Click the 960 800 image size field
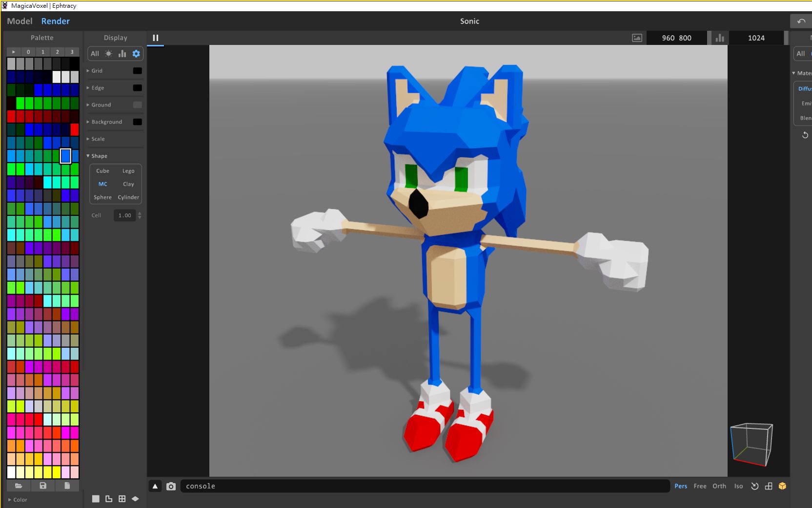Viewport: 812px width, 508px height. (676, 38)
